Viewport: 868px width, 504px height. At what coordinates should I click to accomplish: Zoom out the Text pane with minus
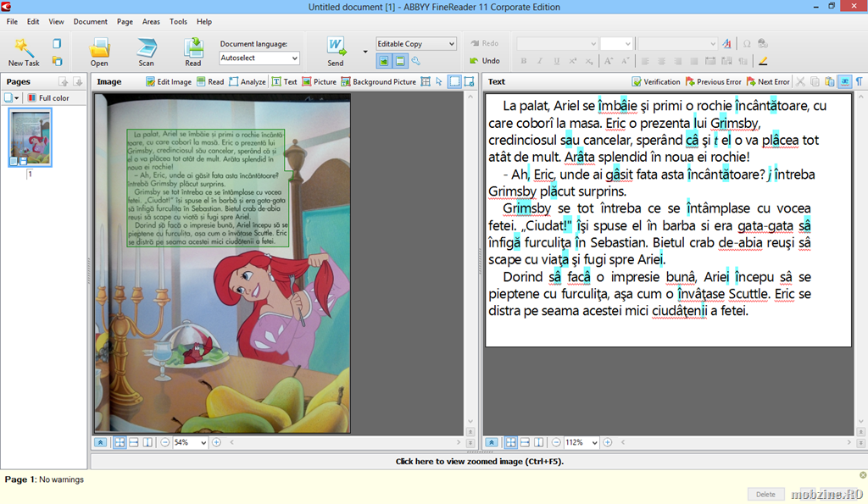[556, 443]
